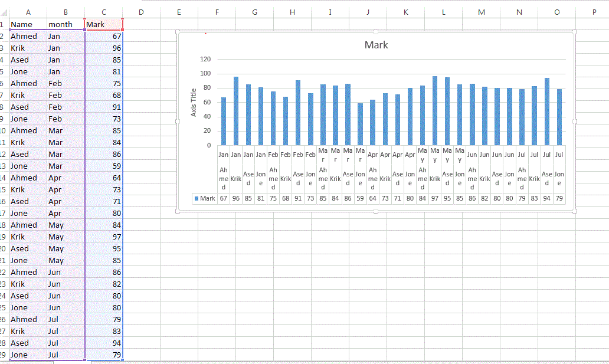Select cell C13 with value 59
Image resolution: width=609 pixels, height=364 pixels.
click(x=104, y=166)
